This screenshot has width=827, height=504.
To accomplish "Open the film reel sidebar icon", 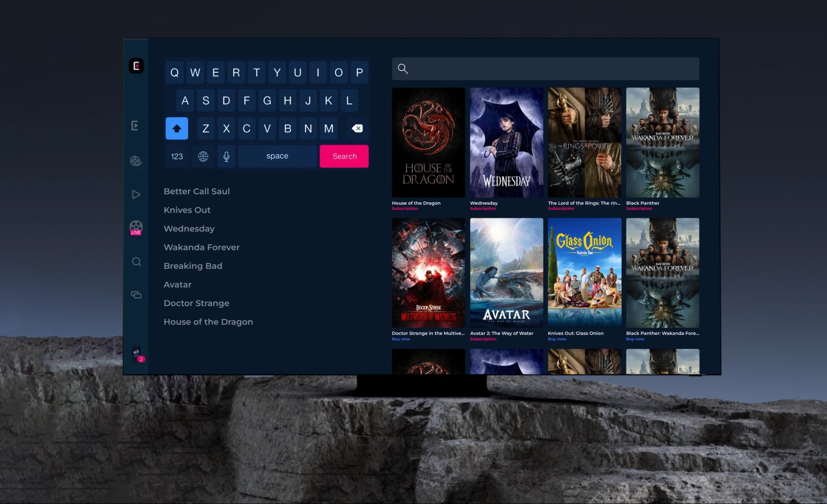I will tap(136, 161).
